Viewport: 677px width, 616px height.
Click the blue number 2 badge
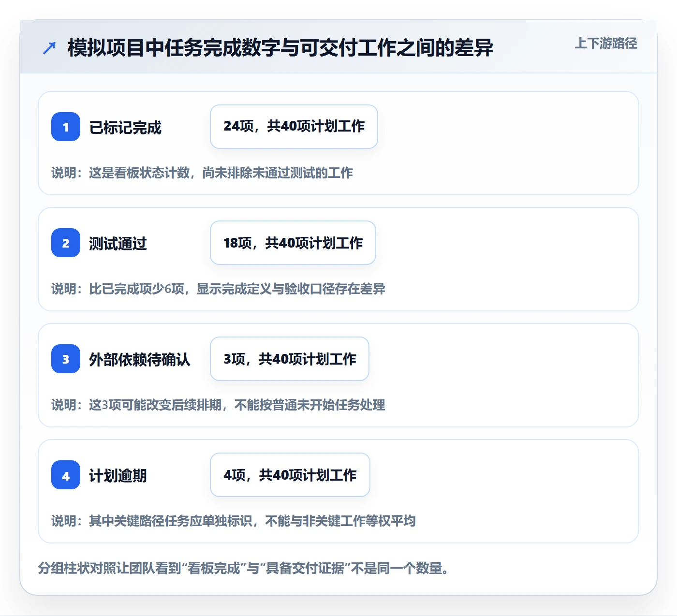click(66, 243)
